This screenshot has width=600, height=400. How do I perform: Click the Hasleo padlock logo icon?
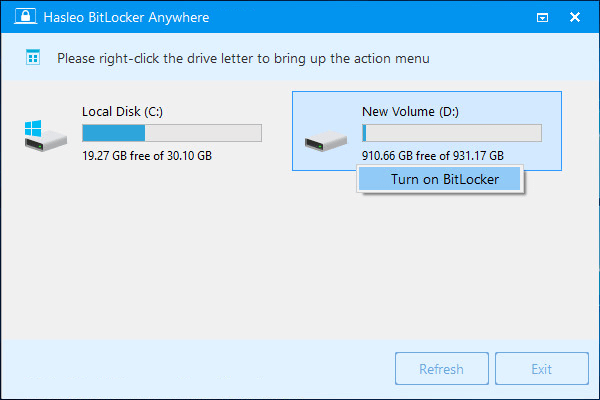(25, 16)
